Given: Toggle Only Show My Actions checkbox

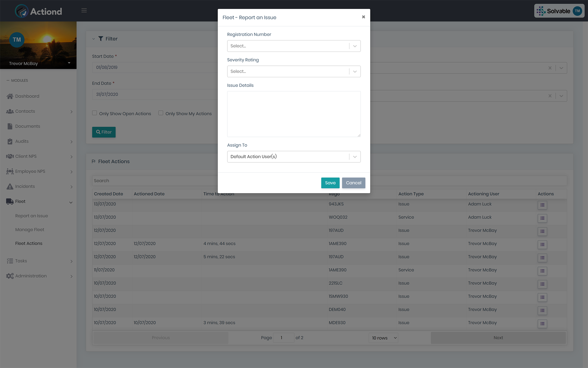Looking at the screenshot, I should coord(160,113).
